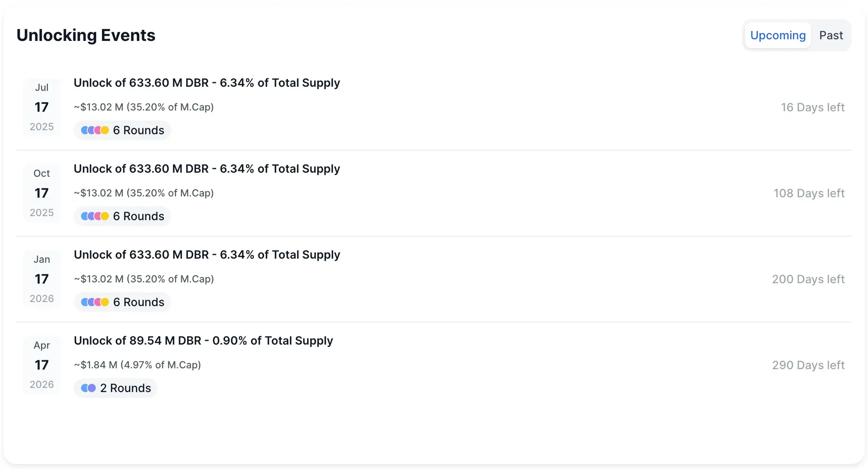Switch to the Past tab

[831, 36]
